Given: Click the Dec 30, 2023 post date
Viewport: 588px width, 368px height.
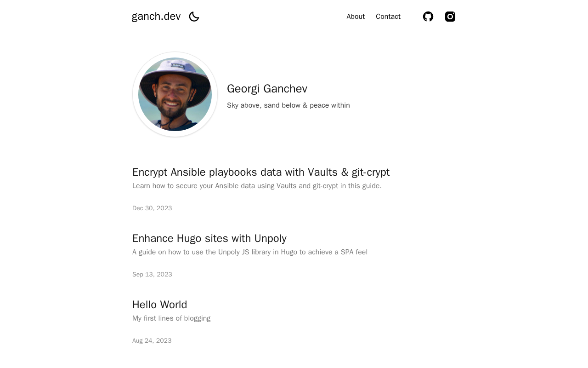Looking at the screenshot, I should tap(152, 208).
